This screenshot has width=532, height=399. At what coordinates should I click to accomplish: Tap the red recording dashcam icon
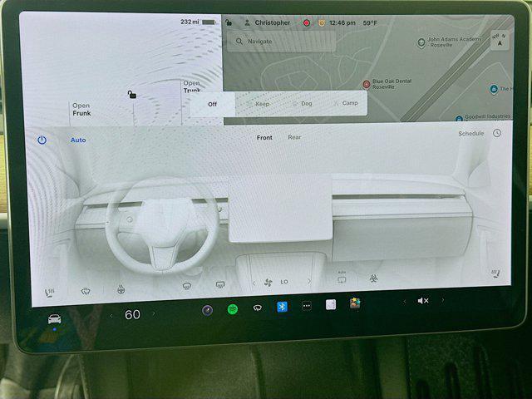click(x=307, y=23)
